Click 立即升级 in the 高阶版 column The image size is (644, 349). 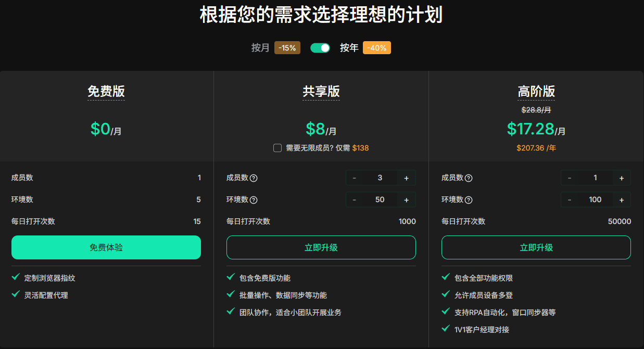click(x=536, y=247)
